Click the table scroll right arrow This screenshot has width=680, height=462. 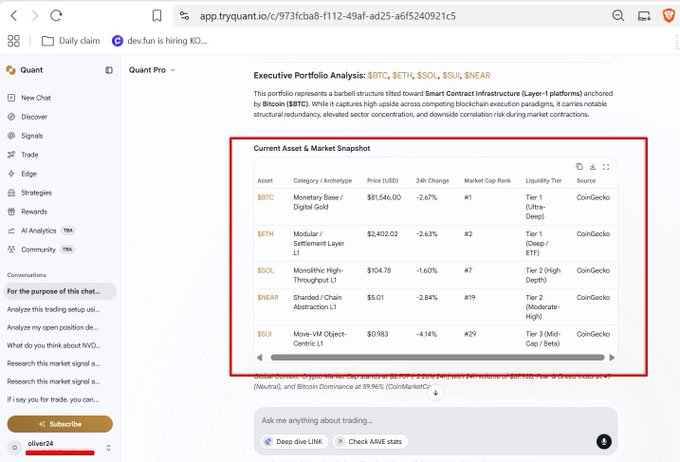pyautogui.click(x=612, y=357)
